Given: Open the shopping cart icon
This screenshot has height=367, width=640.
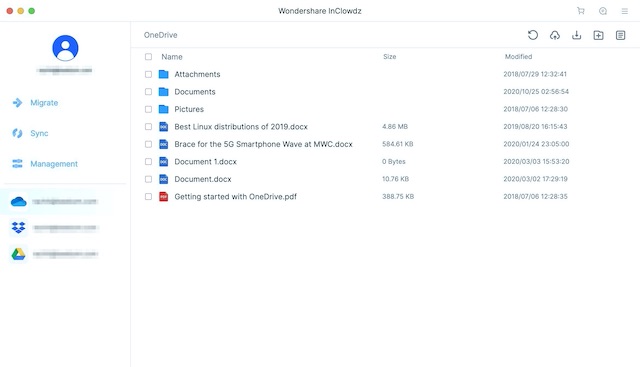Looking at the screenshot, I should [581, 11].
